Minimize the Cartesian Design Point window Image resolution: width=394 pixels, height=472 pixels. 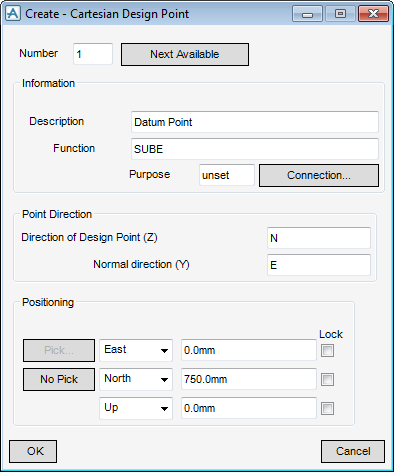[x=307, y=14]
